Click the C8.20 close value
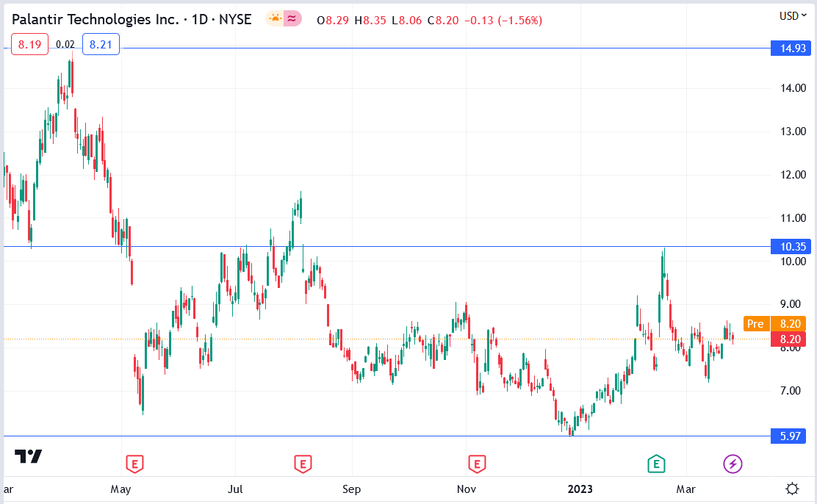Screen dimensions: 817x504 [x=443, y=21]
